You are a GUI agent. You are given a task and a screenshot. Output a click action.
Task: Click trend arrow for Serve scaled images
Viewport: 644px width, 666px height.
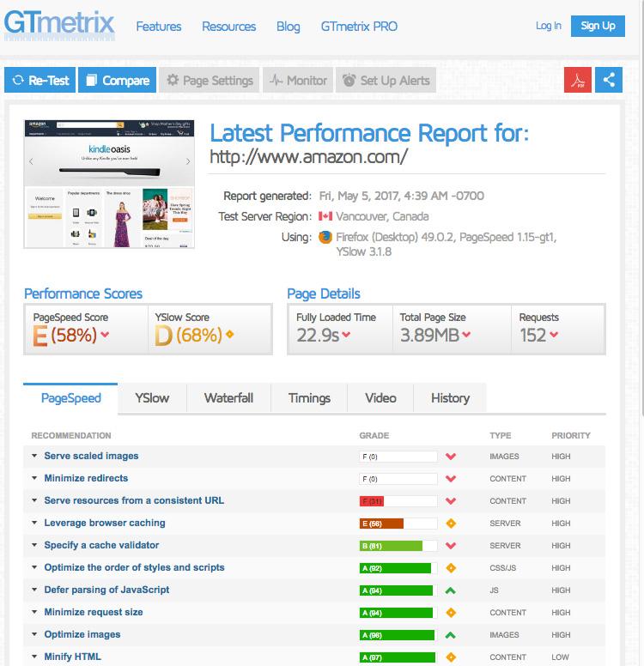coord(451,457)
